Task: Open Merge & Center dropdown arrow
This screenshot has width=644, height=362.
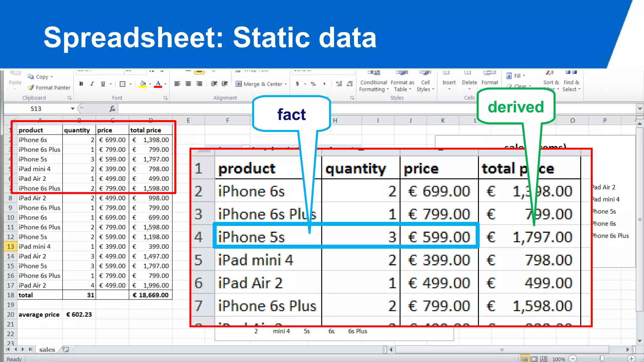Action: [286, 84]
